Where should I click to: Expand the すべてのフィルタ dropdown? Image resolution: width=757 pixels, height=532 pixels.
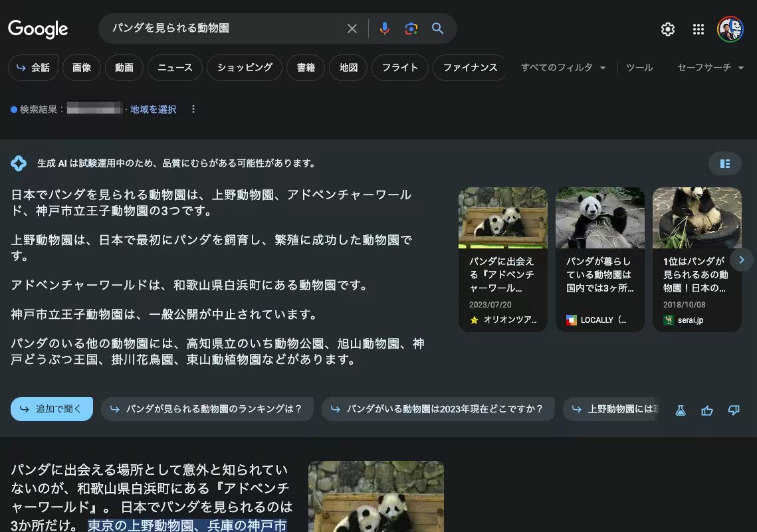coord(563,68)
